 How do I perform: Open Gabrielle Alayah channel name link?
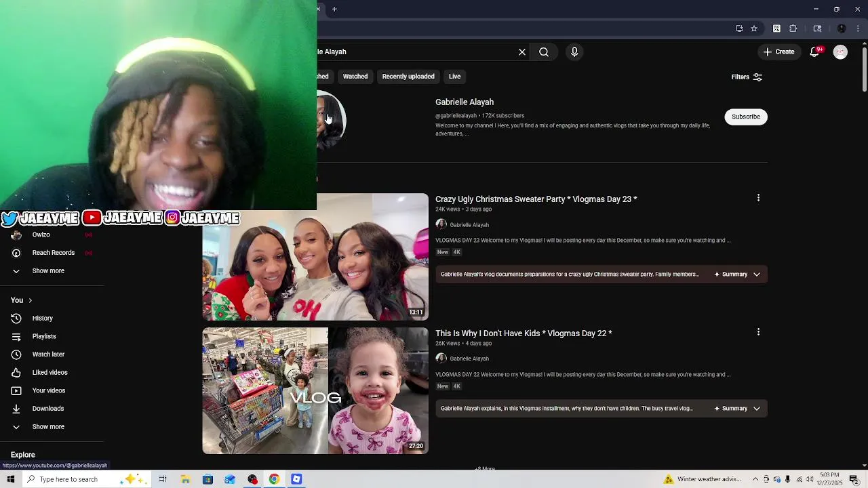click(x=465, y=102)
